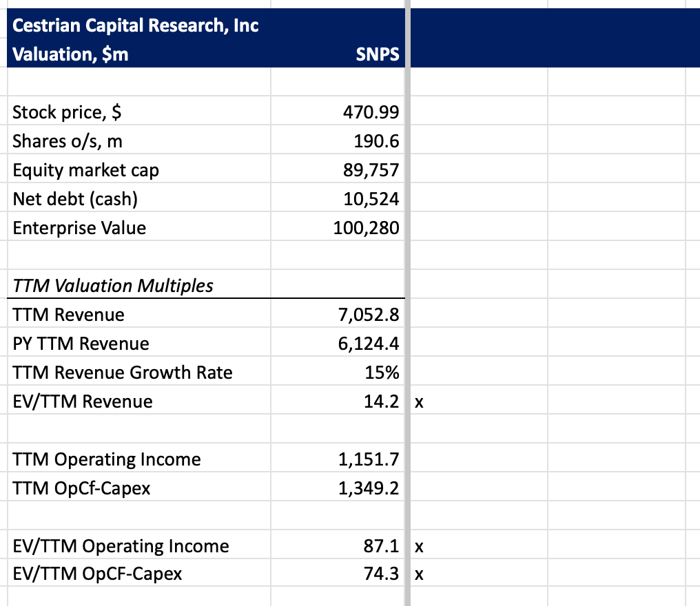Screen dimensions: 700x606
Task: Click the SNPS column header cell
Action: coord(377,54)
